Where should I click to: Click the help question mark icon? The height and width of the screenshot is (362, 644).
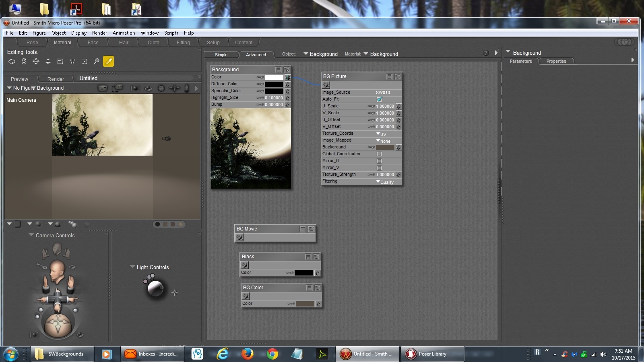tap(486, 53)
